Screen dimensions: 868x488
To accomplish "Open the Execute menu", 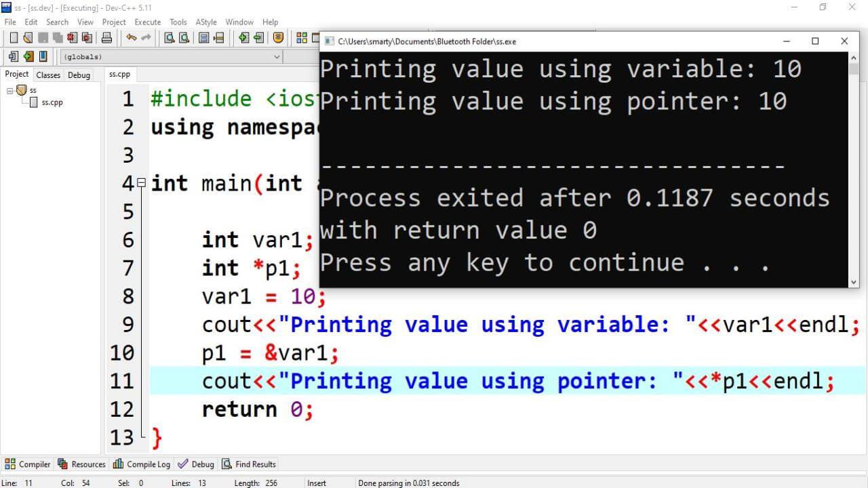I will [x=147, y=22].
